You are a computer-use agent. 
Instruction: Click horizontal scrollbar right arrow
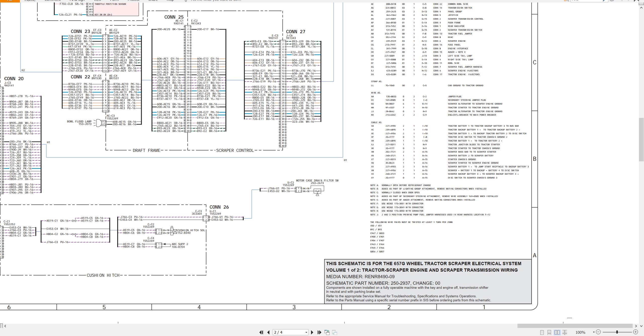coord(636,326)
